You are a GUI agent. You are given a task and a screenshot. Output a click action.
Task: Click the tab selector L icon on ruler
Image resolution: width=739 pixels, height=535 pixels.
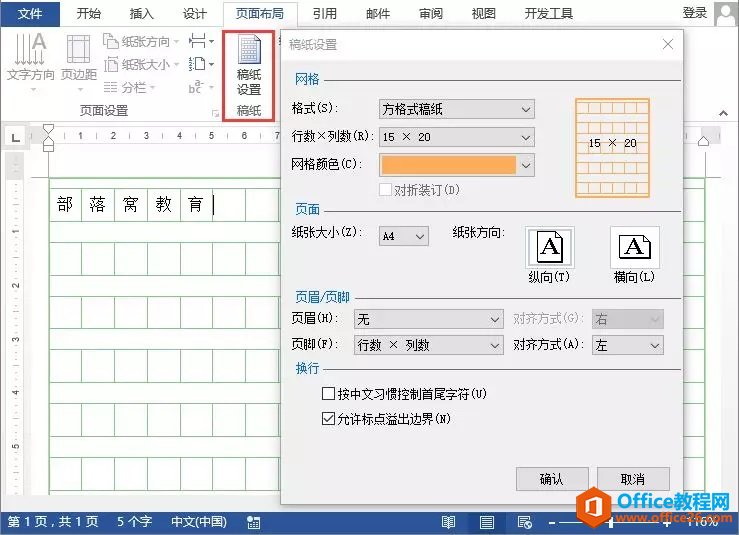click(x=16, y=137)
